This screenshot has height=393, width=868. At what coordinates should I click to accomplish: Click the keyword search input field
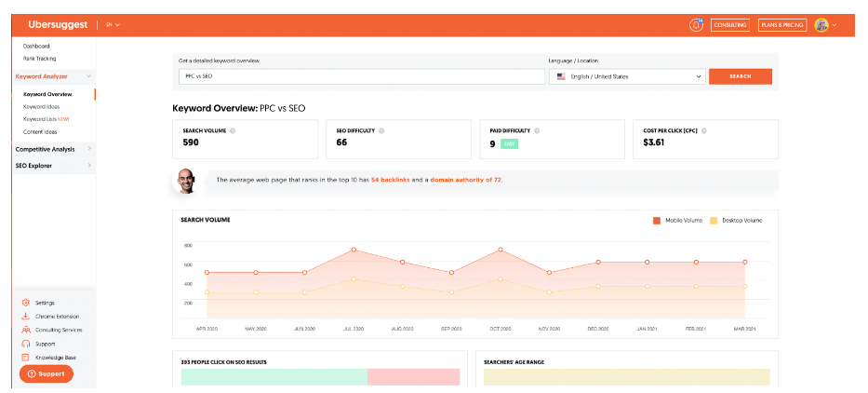[x=361, y=76]
